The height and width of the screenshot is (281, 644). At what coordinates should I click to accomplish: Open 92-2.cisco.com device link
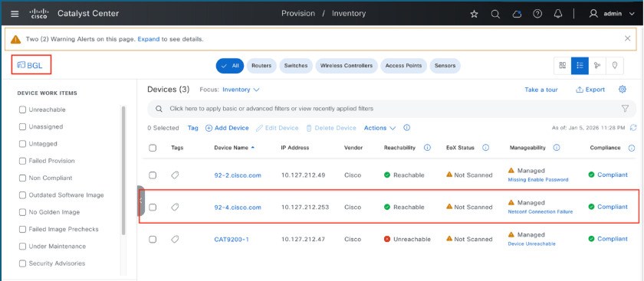tap(238, 175)
